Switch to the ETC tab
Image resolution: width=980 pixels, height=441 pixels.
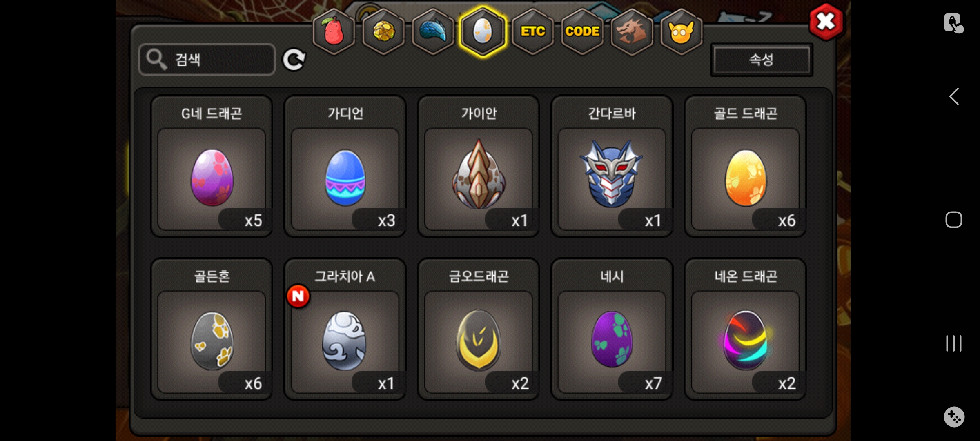pos(532,32)
